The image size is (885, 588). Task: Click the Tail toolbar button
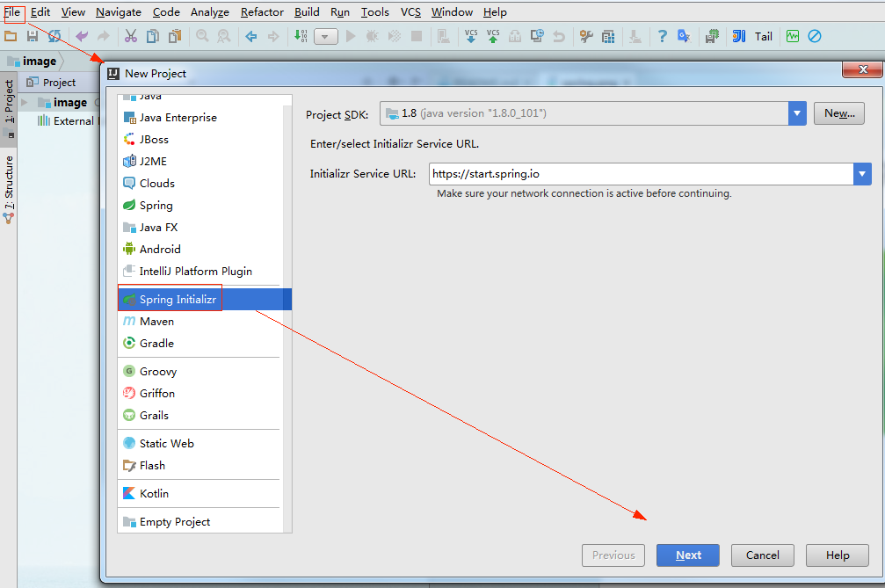[764, 37]
